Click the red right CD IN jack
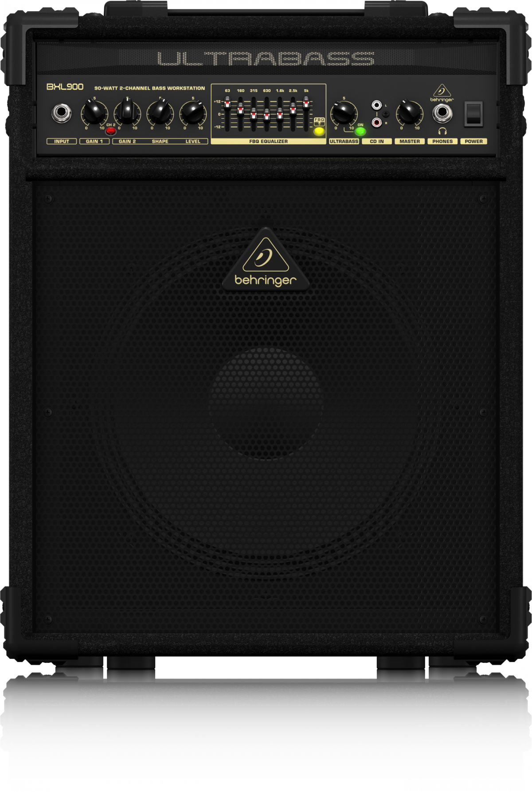This screenshot has width=532, height=792. pyautogui.click(x=376, y=122)
